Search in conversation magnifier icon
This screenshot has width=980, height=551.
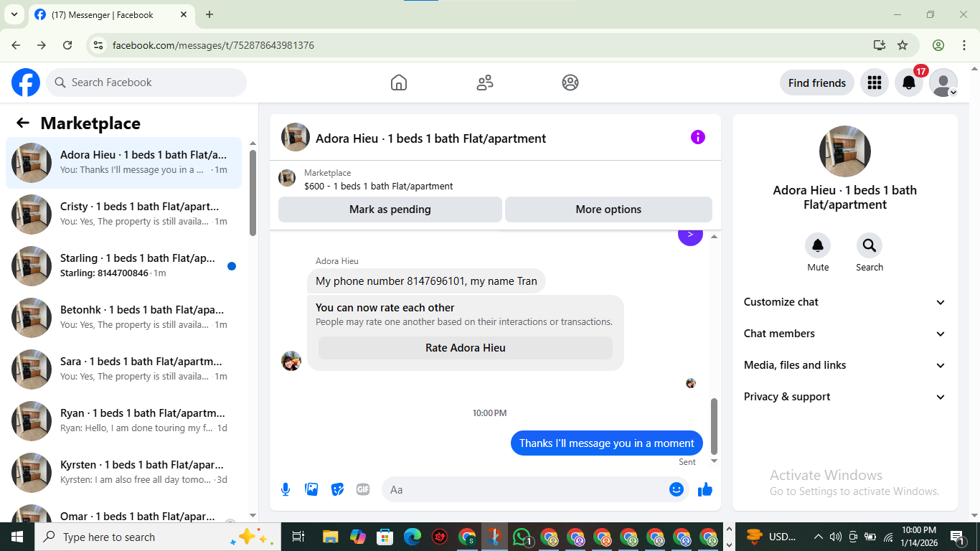[870, 245]
